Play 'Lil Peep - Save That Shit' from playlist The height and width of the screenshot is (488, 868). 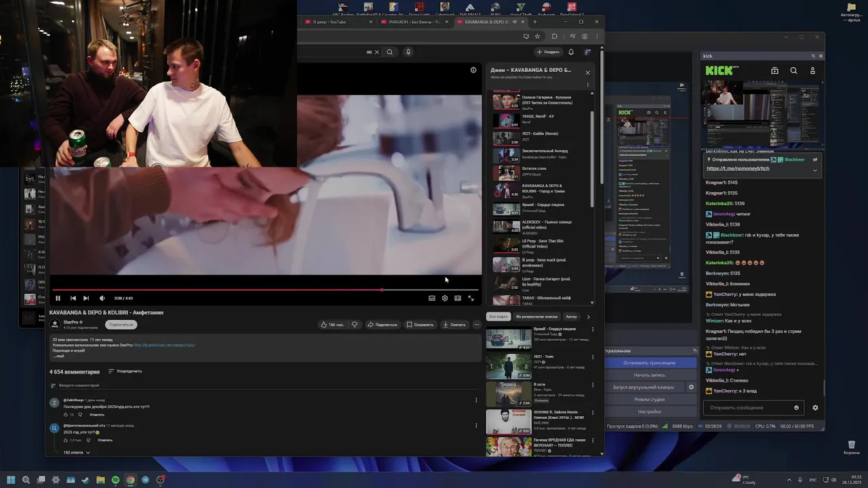click(x=540, y=245)
